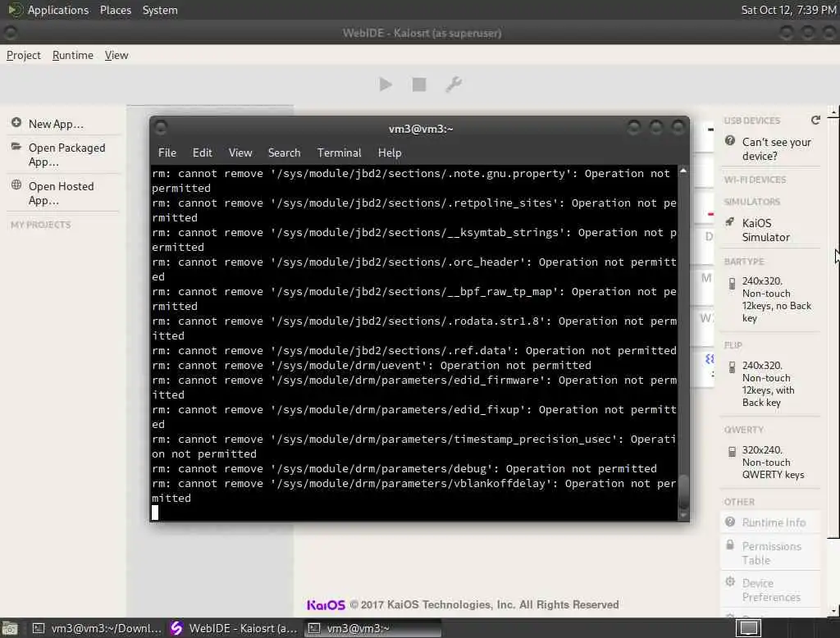
Task: Click the phone icon for QWERTY 320x240 device
Action: (x=732, y=452)
